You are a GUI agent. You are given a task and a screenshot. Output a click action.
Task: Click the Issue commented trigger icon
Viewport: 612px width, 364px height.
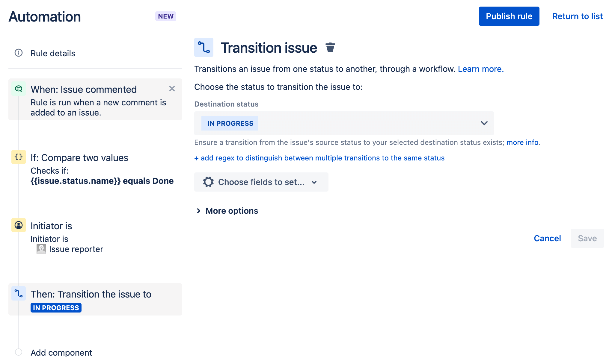18,89
